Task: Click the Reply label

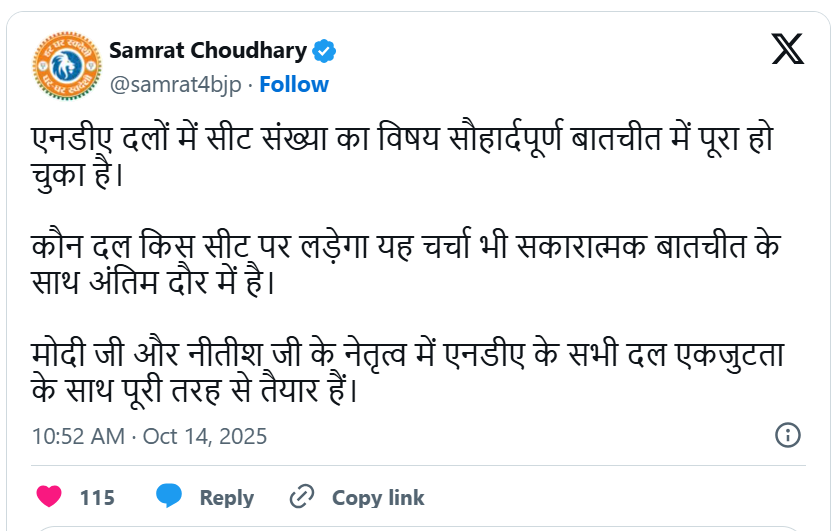Action: point(226,498)
